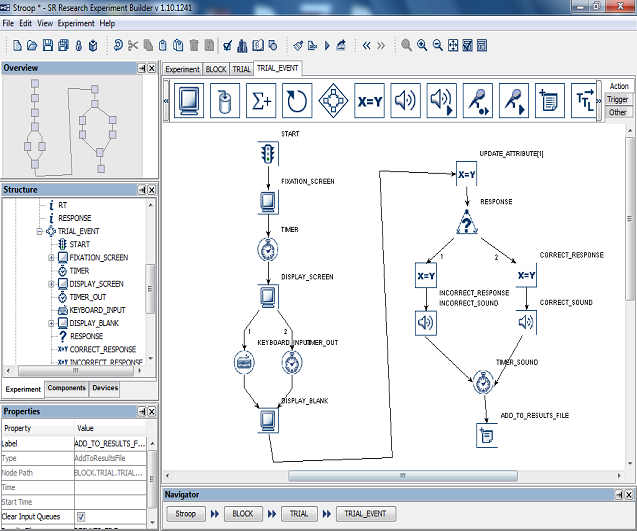Click the TRIAL_EVENT button in Navigator

click(x=365, y=514)
